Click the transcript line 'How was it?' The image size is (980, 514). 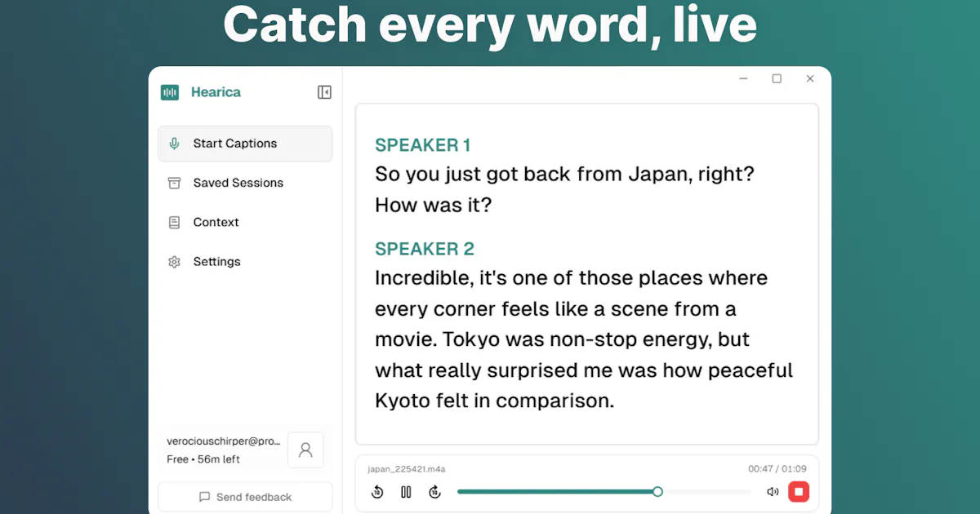coord(434,205)
